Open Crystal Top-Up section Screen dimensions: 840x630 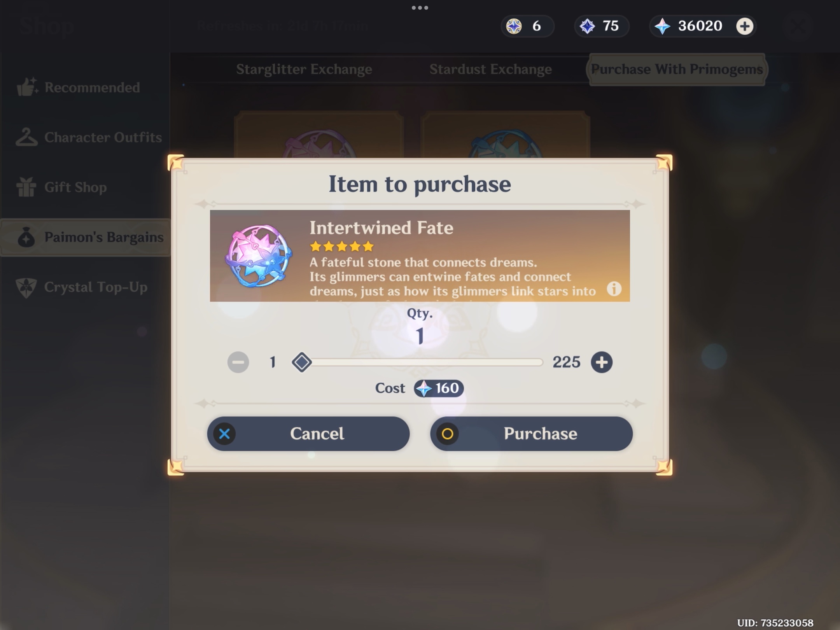(x=82, y=287)
